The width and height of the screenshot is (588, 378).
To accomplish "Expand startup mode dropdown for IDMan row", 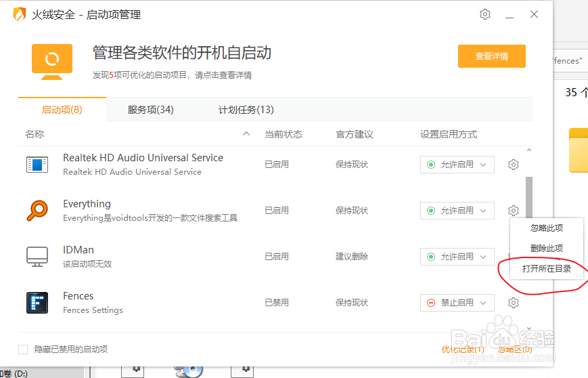I will tap(457, 257).
